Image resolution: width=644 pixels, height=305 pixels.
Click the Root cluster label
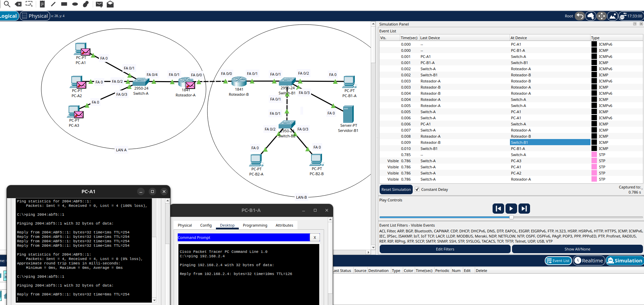point(569,16)
